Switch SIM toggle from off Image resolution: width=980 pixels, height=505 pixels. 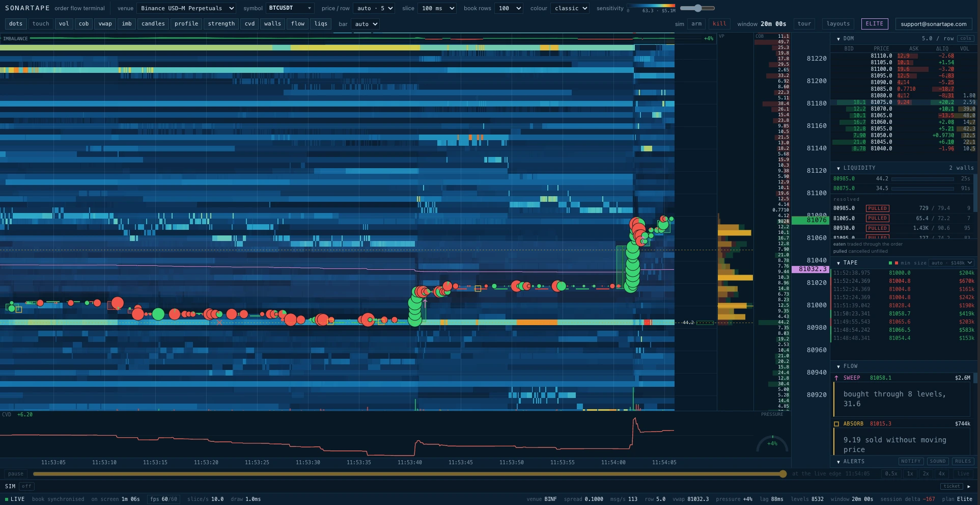tap(26, 486)
